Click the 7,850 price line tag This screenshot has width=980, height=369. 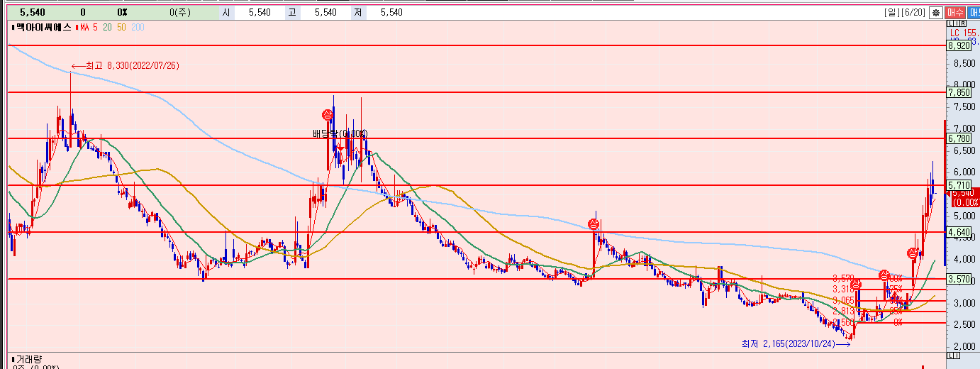coord(958,92)
